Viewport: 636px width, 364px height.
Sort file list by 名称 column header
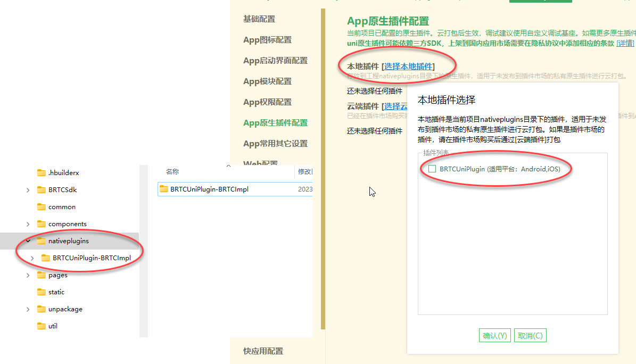click(x=172, y=171)
